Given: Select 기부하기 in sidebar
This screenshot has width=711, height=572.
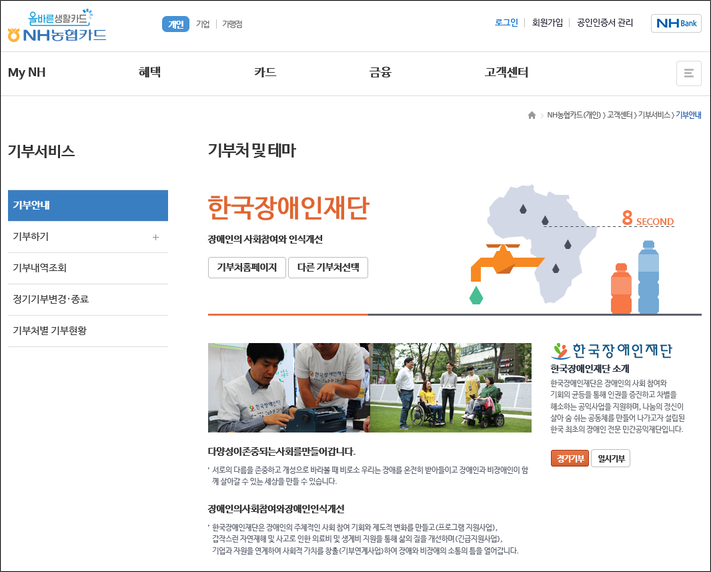Looking at the screenshot, I should pos(88,237).
